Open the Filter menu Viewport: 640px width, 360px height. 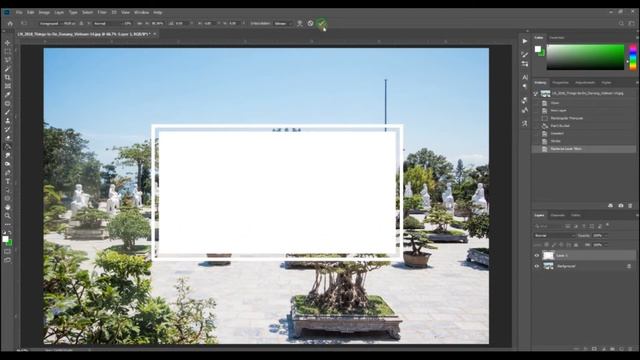[102, 13]
